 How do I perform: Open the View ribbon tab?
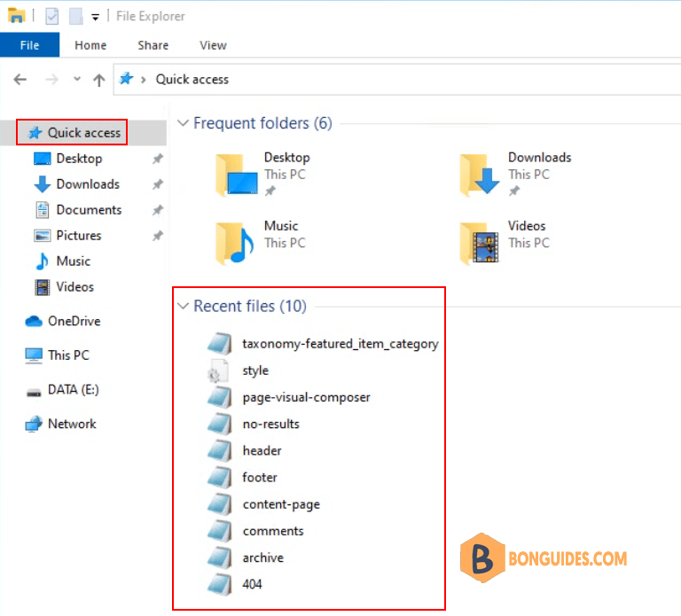point(213,45)
